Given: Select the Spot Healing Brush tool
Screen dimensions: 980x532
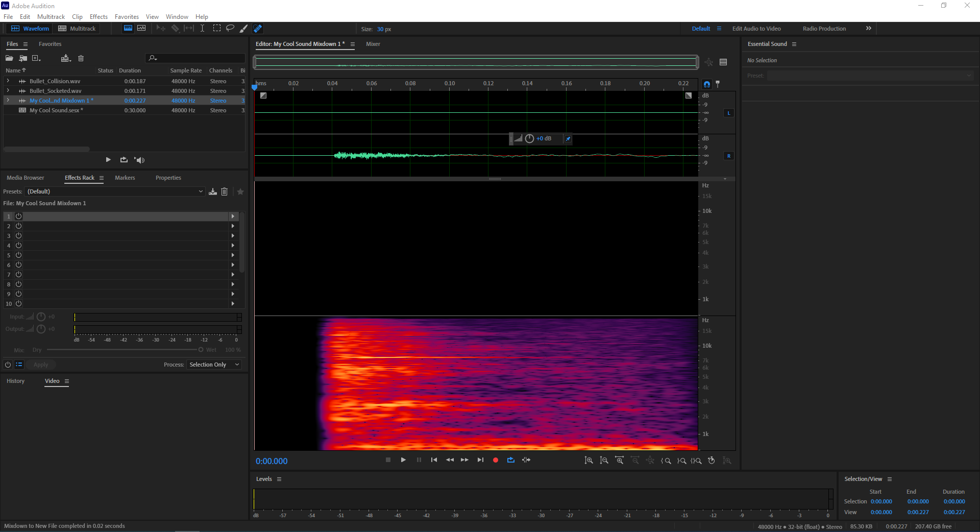Looking at the screenshot, I should (258, 29).
